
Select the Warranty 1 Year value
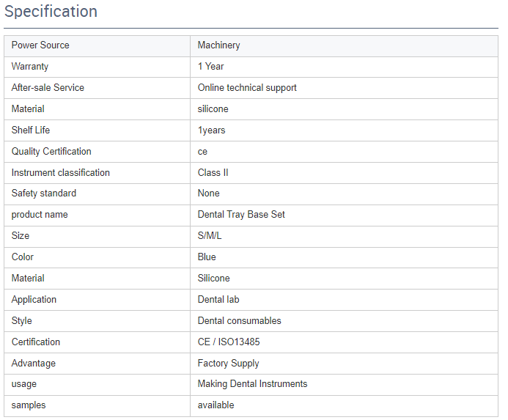(x=210, y=67)
